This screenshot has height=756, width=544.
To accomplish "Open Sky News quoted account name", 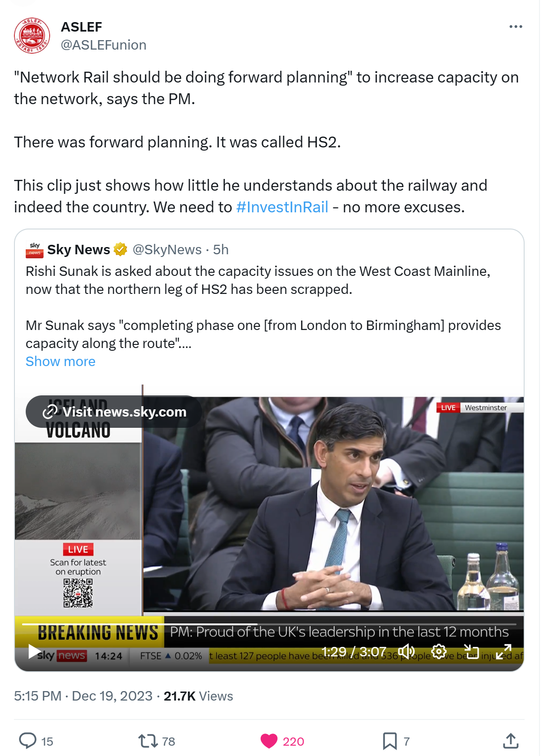I will (x=78, y=249).
